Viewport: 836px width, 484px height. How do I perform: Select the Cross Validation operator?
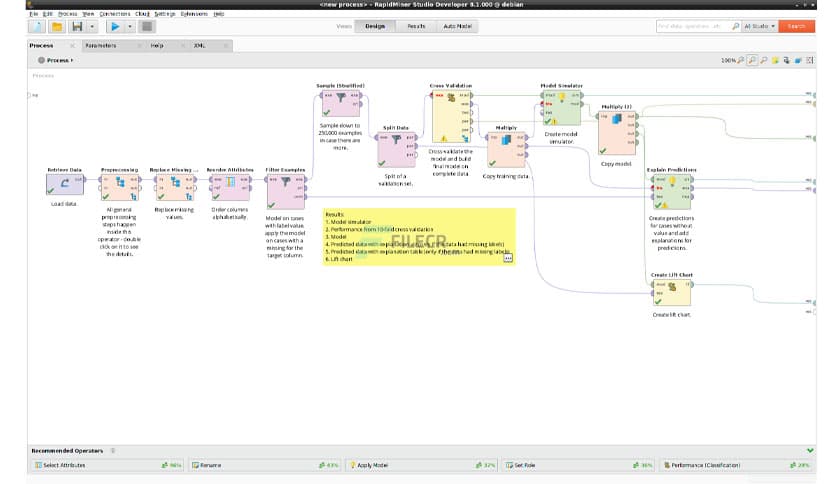pyautogui.click(x=451, y=117)
